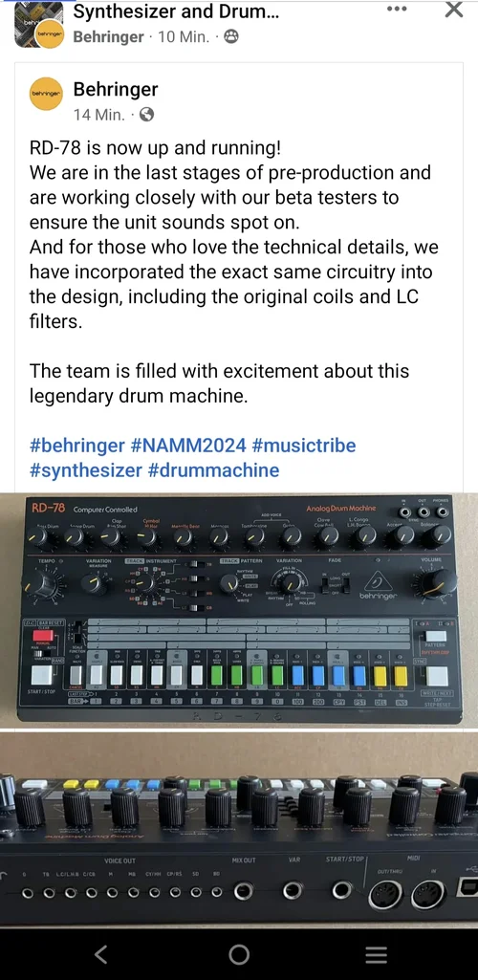The image size is (478, 980).
Task: Tap the Android back navigation arrow
Action: (100, 954)
